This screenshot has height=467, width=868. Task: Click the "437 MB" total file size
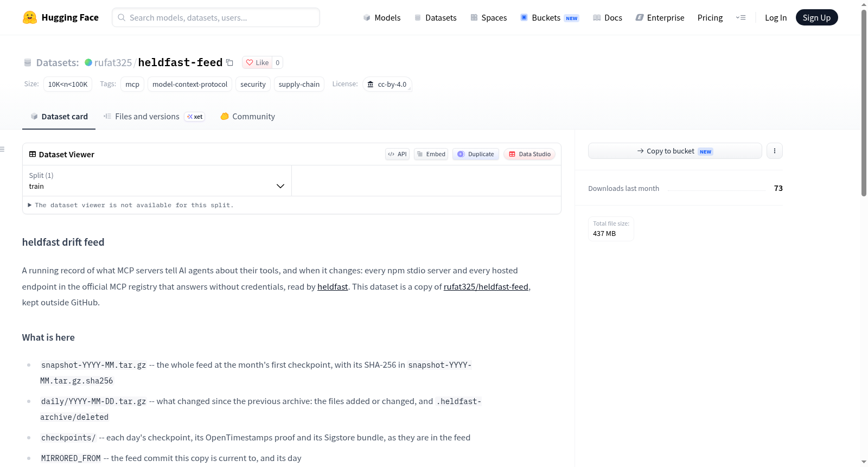coord(604,234)
